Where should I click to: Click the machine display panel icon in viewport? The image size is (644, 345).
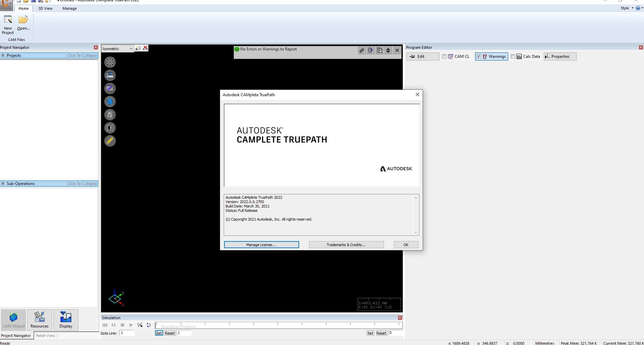coord(110,75)
